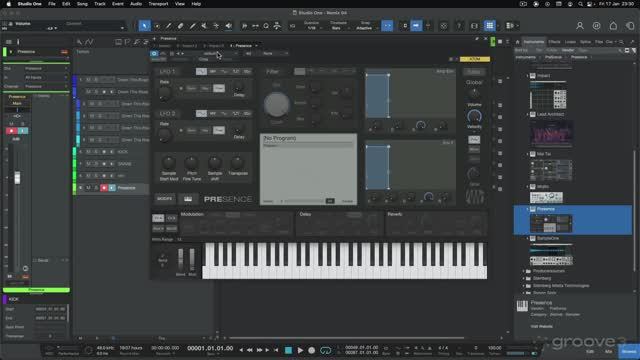Adjust the LFO 1 Rate knob

pos(164,94)
